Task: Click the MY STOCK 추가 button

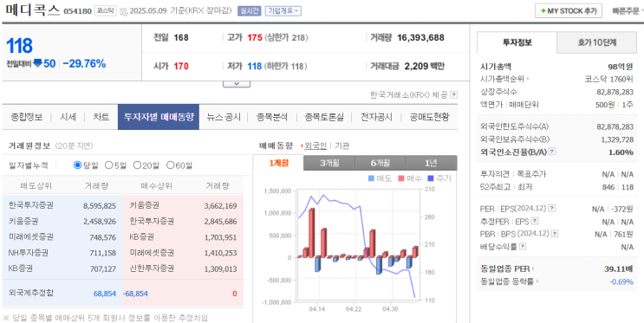Action: point(569,11)
